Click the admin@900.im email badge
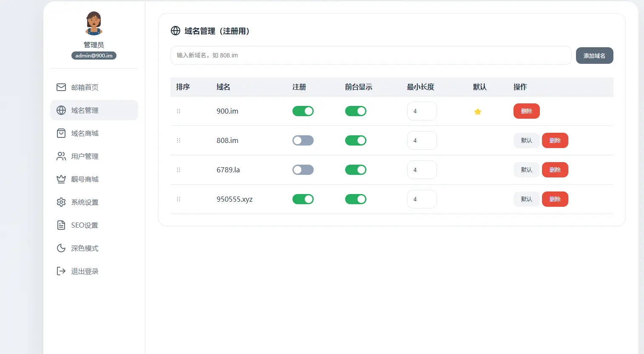 pos(94,56)
